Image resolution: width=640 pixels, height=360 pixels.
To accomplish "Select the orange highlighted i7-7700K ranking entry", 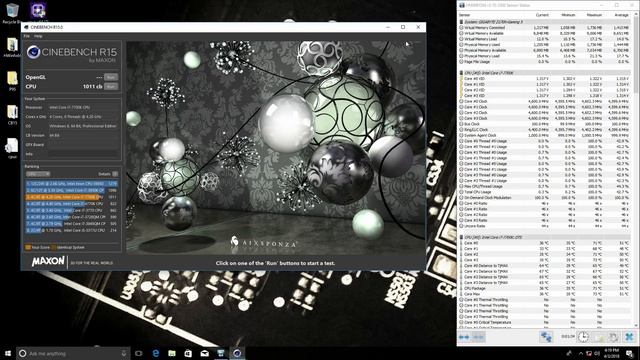I will click(x=72, y=197).
